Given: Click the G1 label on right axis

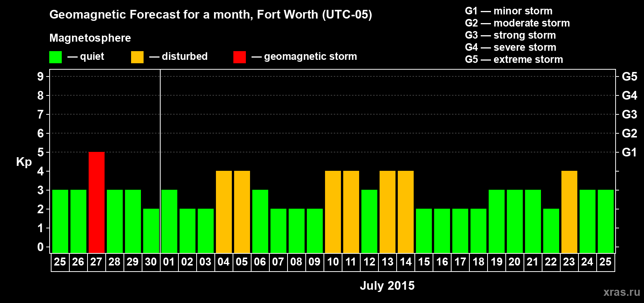Looking at the screenshot, I should click(630, 152).
